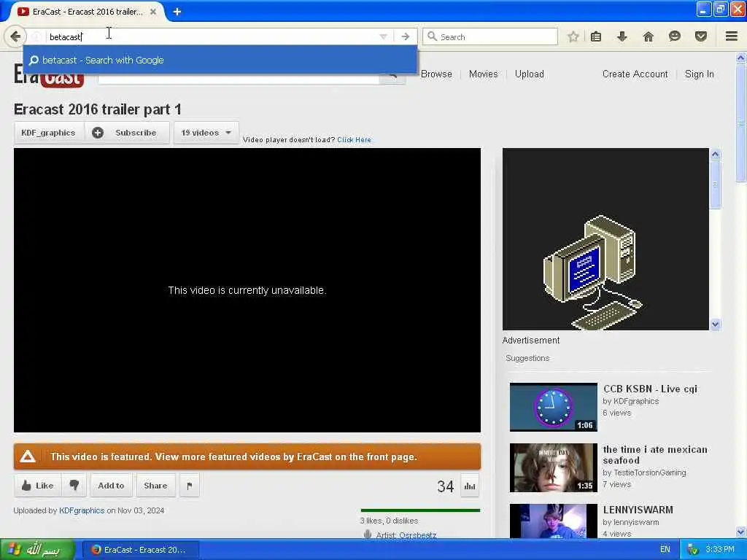Click the 'Click Here' video player link
The height and width of the screenshot is (560, 747).
point(354,139)
